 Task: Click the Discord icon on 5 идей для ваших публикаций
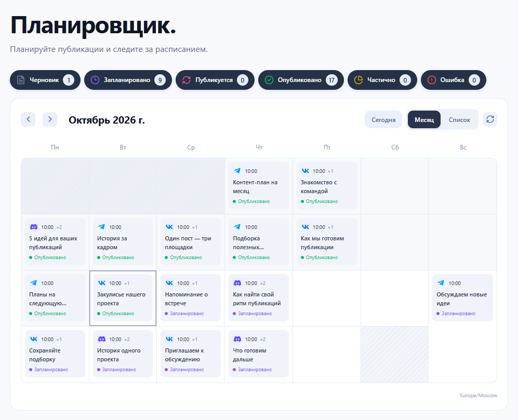coord(34,227)
